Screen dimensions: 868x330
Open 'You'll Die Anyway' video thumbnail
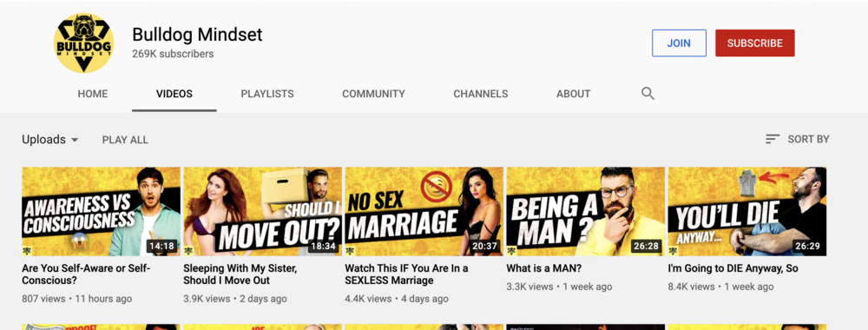747,212
